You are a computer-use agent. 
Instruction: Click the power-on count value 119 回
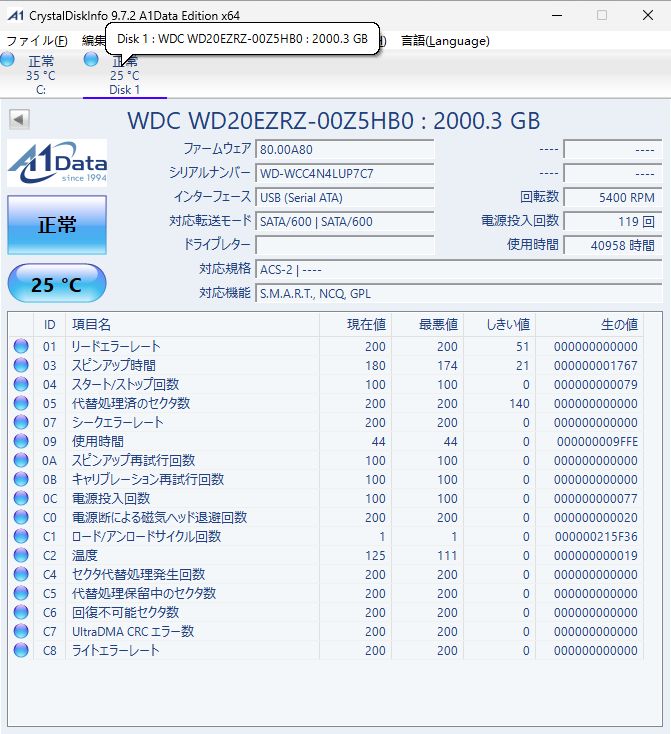point(612,221)
